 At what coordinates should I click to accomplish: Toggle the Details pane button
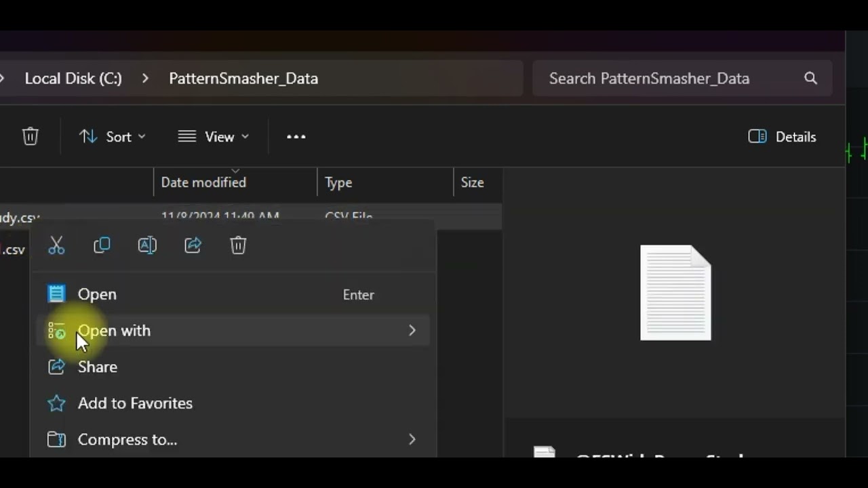782,137
